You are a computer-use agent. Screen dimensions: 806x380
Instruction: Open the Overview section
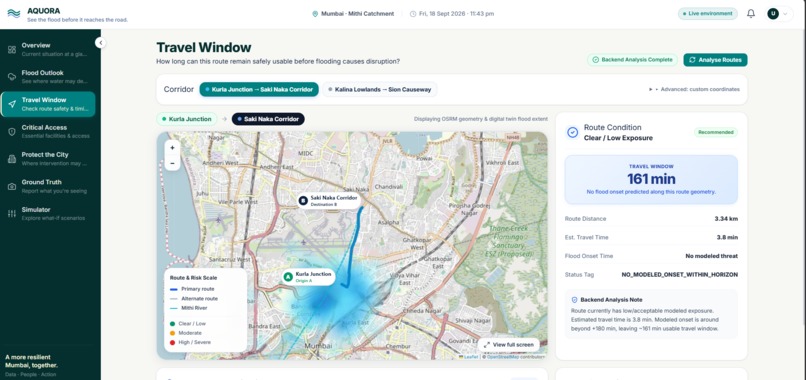click(48, 49)
